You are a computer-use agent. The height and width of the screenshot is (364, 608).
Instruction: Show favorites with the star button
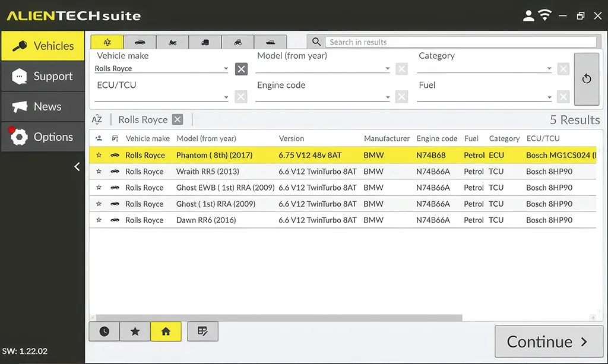pyautogui.click(x=135, y=331)
